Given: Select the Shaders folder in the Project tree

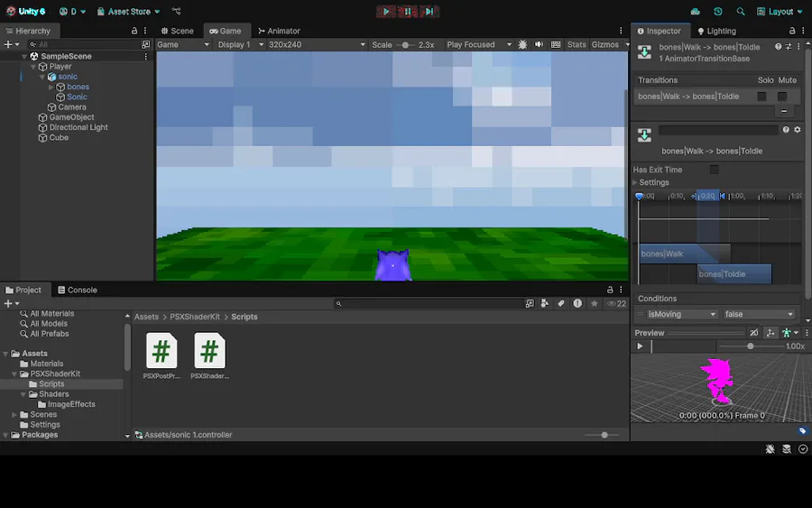Looking at the screenshot, I should pyautogui.click(x=54, y=394).
